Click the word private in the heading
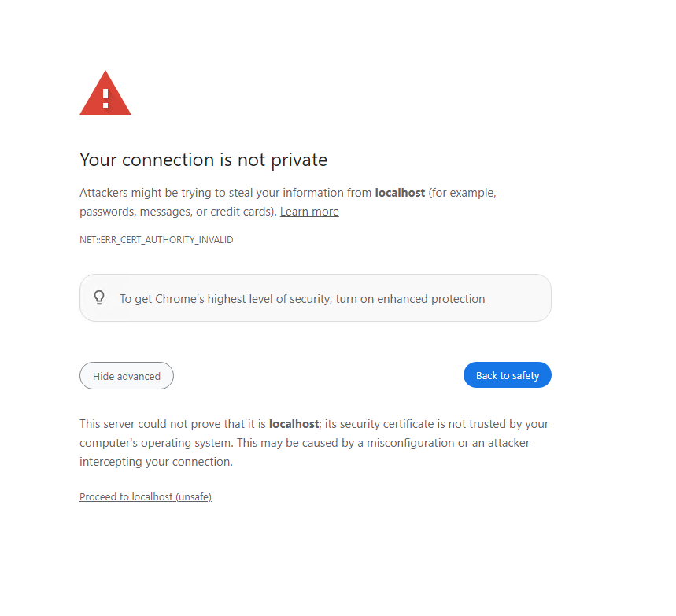Screen dimensions: 676x616 (x=299, y=160)
